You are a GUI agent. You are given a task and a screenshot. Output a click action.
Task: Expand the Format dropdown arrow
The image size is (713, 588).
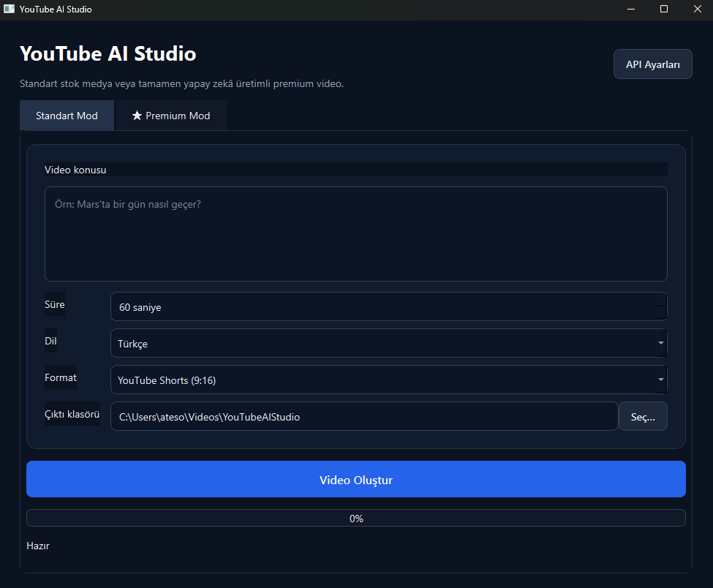(660, 380)
